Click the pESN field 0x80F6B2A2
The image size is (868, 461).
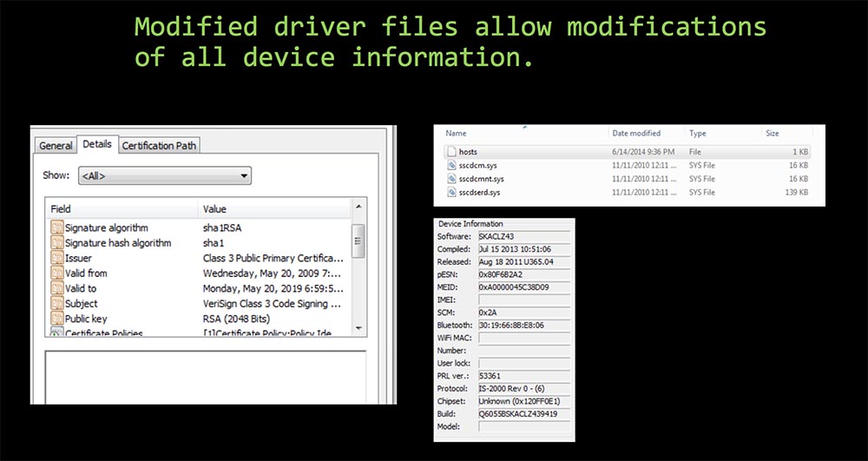point(523,274)
